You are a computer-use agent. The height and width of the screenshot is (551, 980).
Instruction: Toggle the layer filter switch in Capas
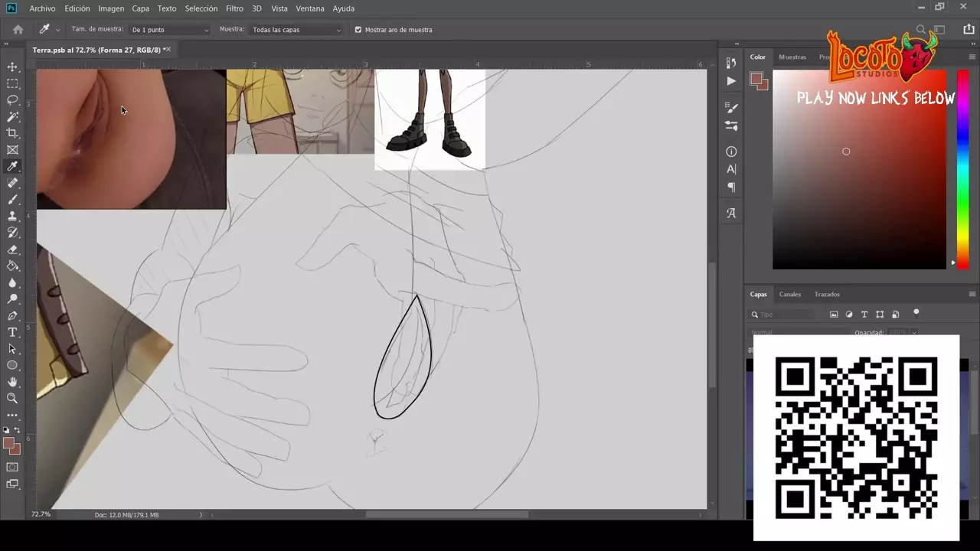916,312
